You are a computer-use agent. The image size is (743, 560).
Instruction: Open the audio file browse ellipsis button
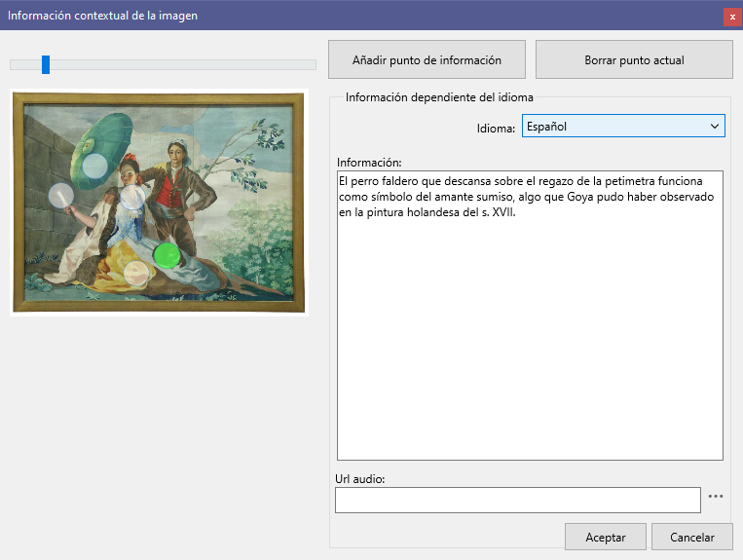(716, 497)
